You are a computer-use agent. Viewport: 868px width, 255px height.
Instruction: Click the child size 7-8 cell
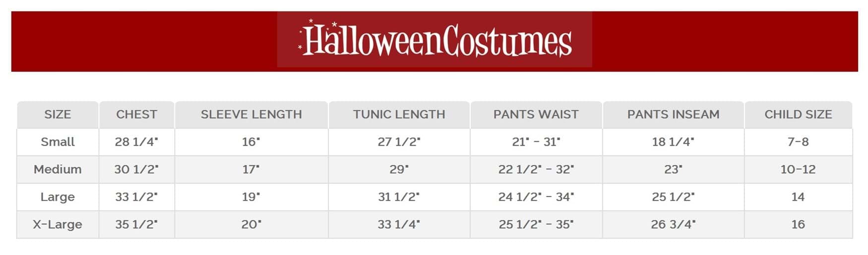tap(798, 142)
